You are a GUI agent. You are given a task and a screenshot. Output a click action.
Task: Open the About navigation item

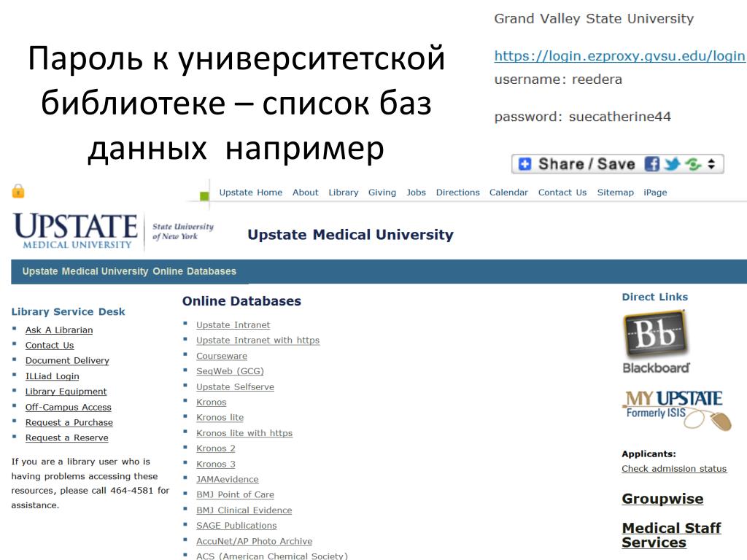pyautogui.click(x=306, y=192)
